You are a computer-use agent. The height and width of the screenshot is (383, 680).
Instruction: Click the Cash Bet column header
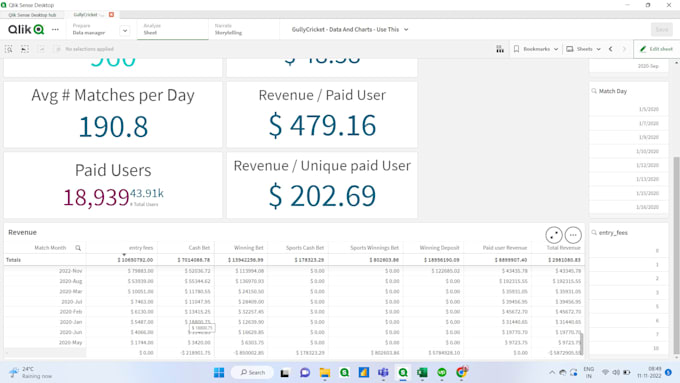tap(199, 248)
